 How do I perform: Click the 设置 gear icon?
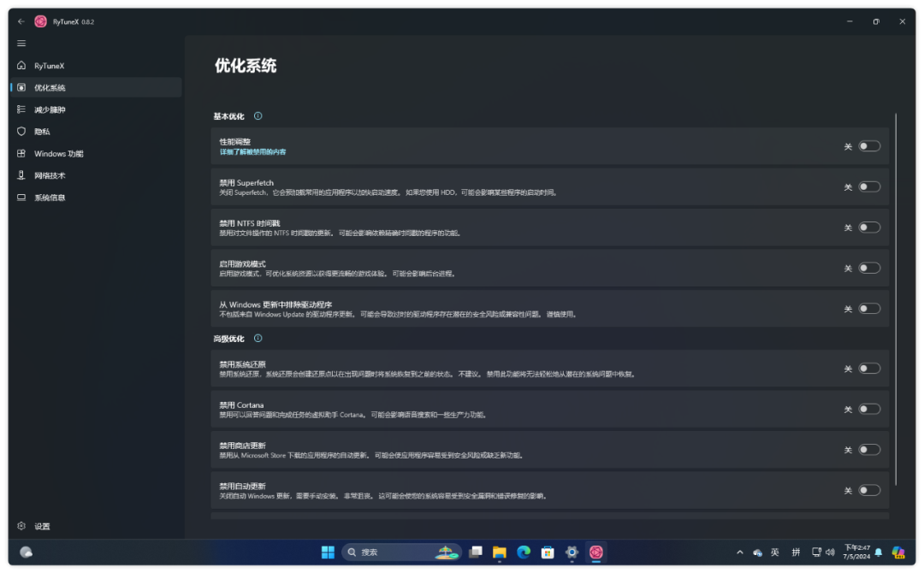point(21,526)
